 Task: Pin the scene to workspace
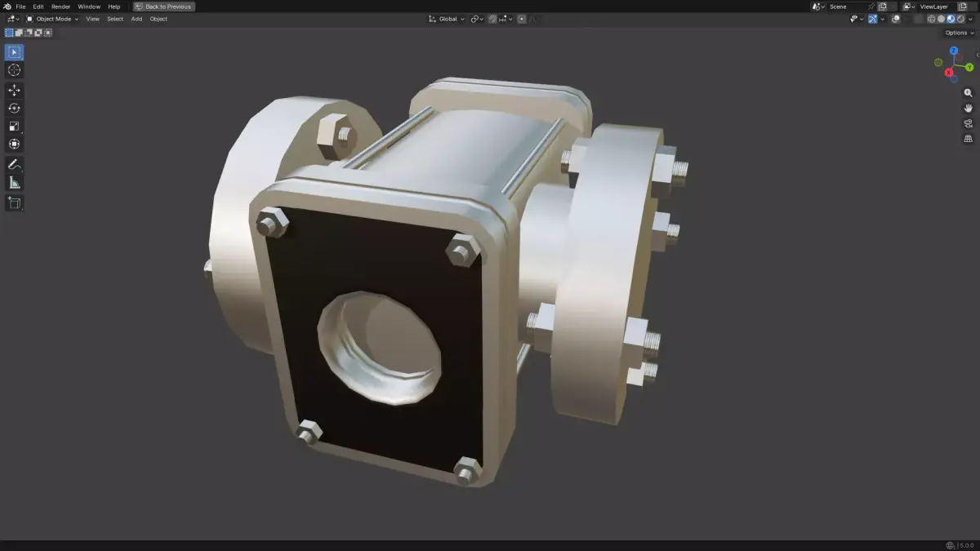pos(871,7)
